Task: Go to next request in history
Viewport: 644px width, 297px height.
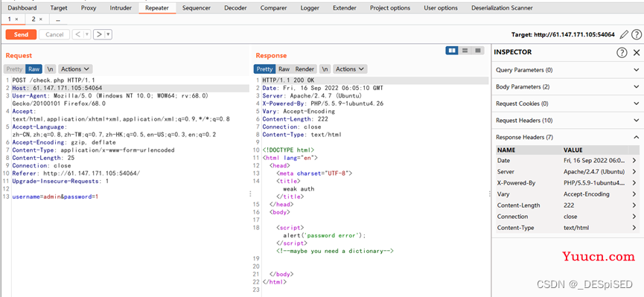Action: point(99,34)
